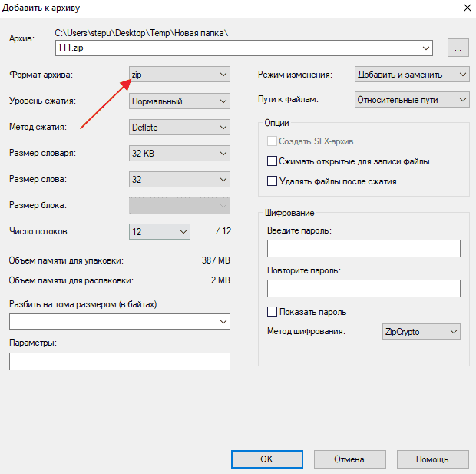Open 'Число потоков' dropdown showing 12

tap(159, 231)
